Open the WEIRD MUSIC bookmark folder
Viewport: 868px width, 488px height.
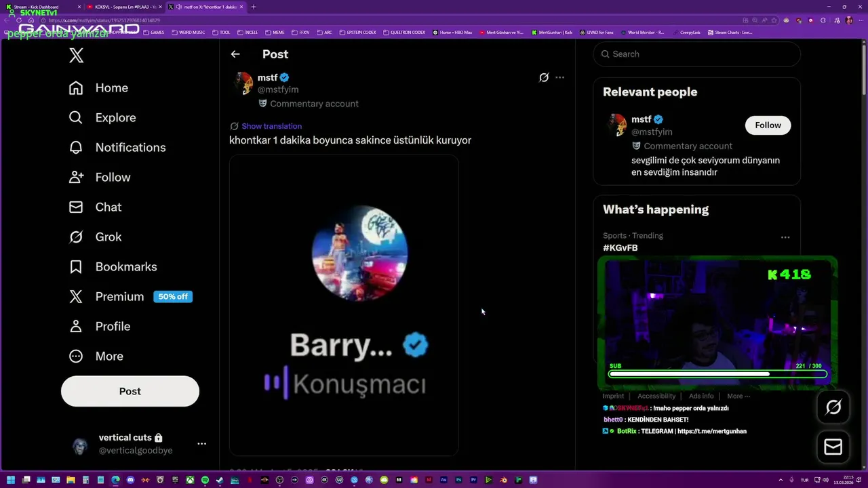(188, 33)
